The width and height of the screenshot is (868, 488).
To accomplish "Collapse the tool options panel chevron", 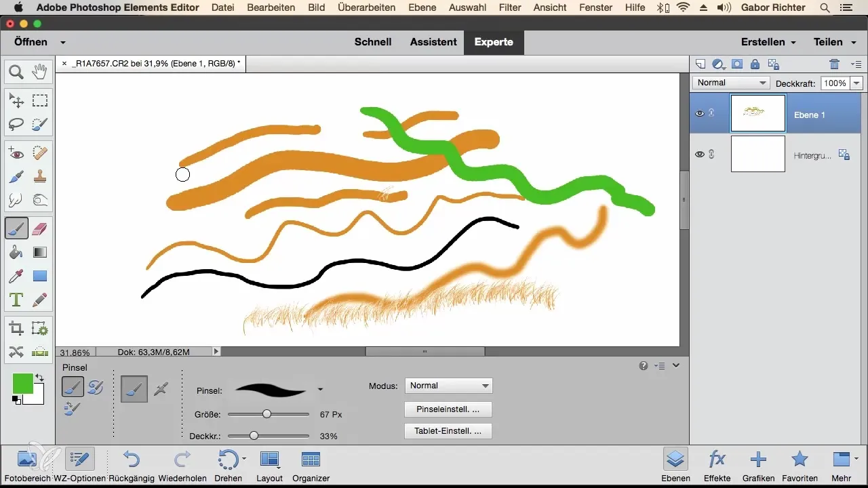I will click(676, 366).
